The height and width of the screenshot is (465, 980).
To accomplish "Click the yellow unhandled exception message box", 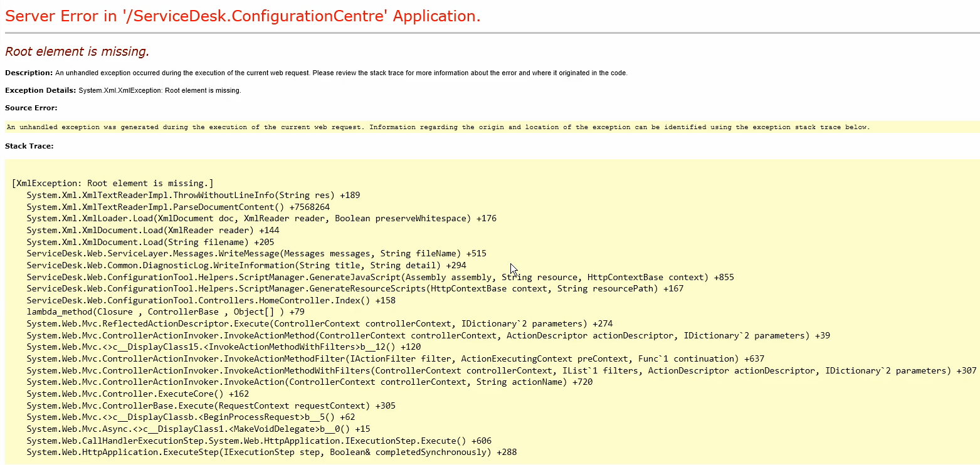I will point(438,127).
